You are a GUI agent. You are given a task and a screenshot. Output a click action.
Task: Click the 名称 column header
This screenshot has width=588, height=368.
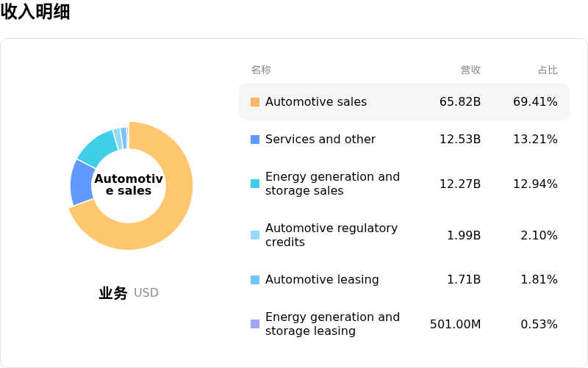click(261, 70)
